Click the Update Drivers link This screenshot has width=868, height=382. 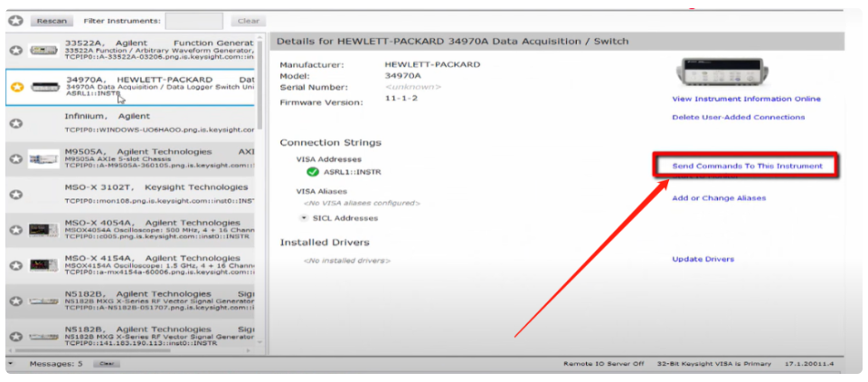pos(703,259)
